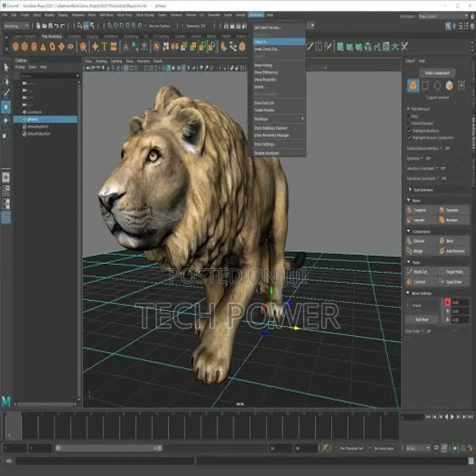This screenshot has height=476, width=476.
Task: Click the Maya M logo icon
Action: [6, 401]
